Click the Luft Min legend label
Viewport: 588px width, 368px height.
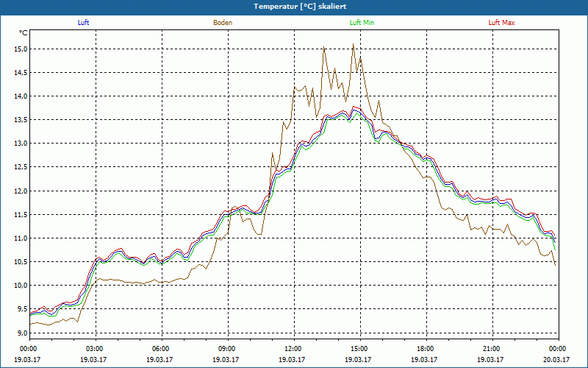pyautogui.click(x=362, y=23)
